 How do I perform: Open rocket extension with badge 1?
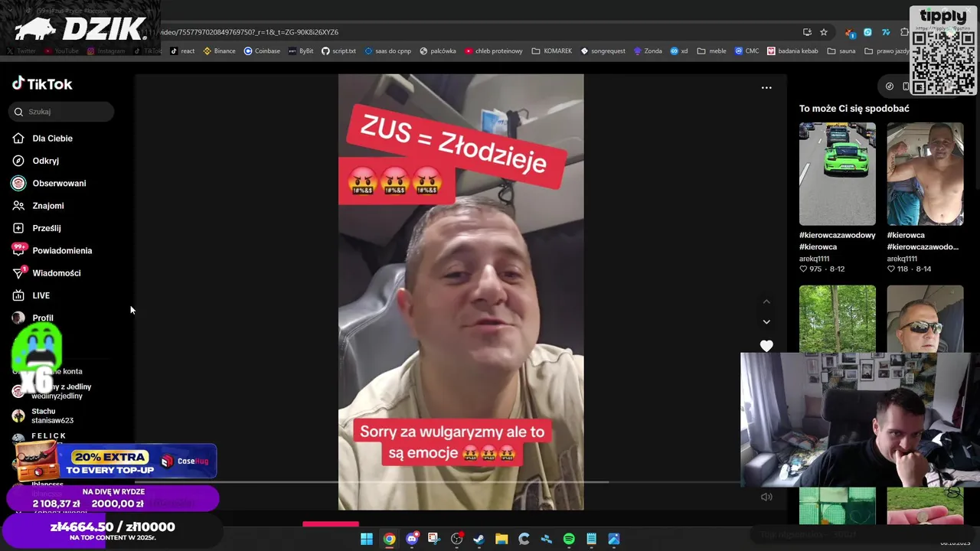[850, 32]
